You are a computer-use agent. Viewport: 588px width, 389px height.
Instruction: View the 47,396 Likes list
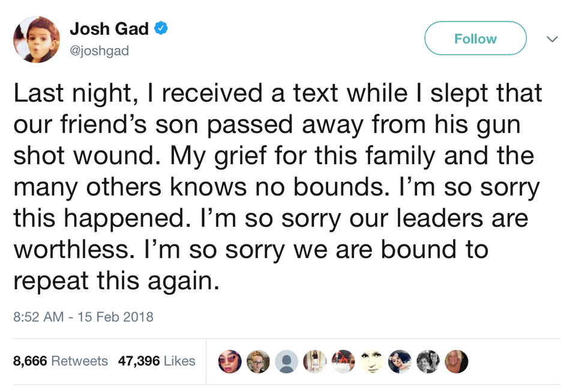157,361
